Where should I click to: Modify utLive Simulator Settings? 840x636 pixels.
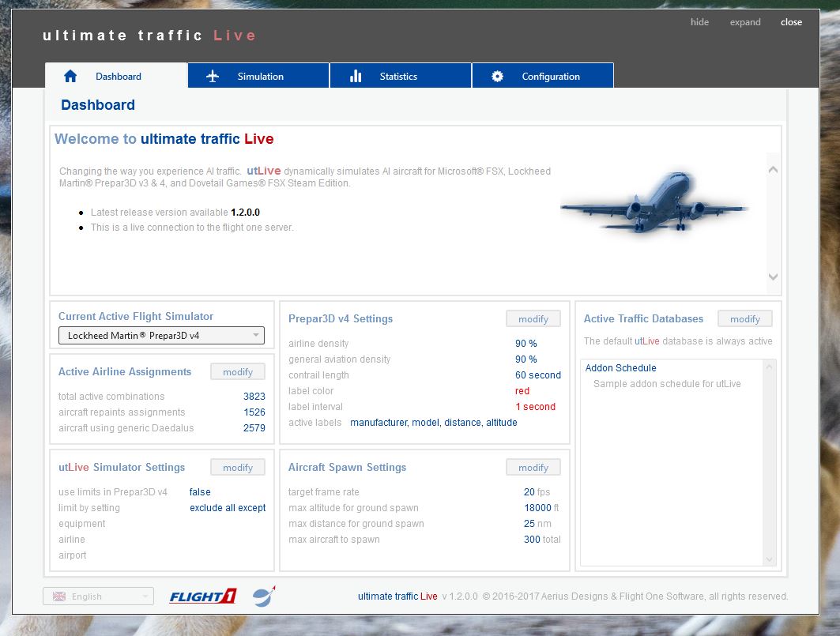[237, 467]
